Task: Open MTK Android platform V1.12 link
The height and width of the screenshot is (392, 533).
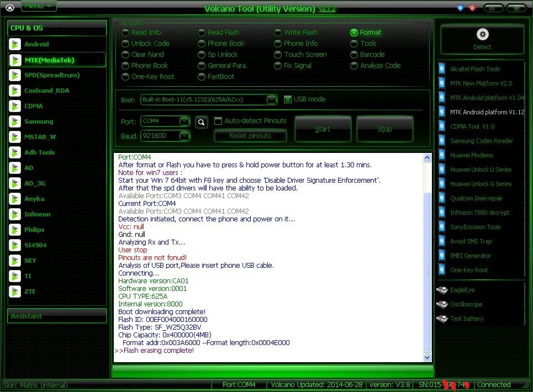Action: [x=487, y=112]
